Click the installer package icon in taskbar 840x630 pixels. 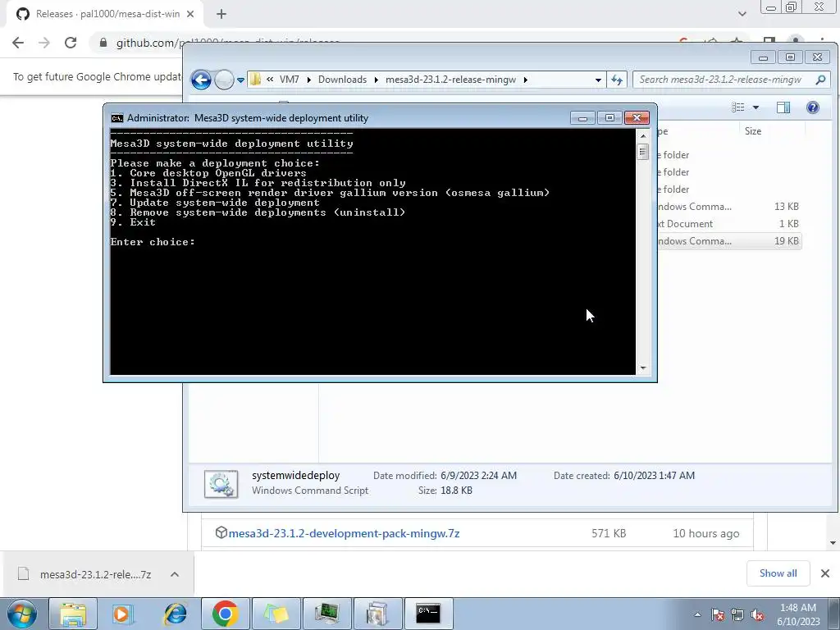(377, 614)
